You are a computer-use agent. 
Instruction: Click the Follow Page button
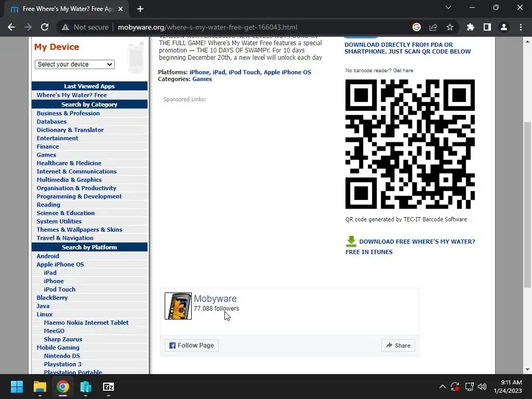192,345
